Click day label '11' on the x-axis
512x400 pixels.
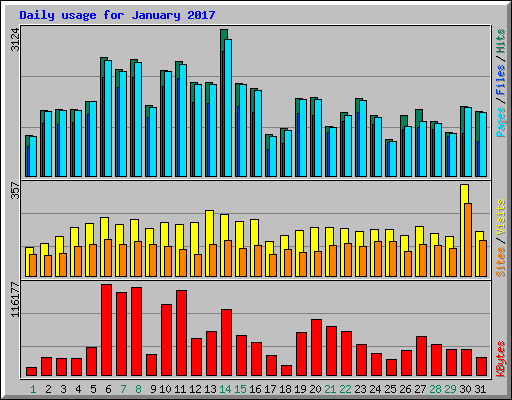click(180, 389)
